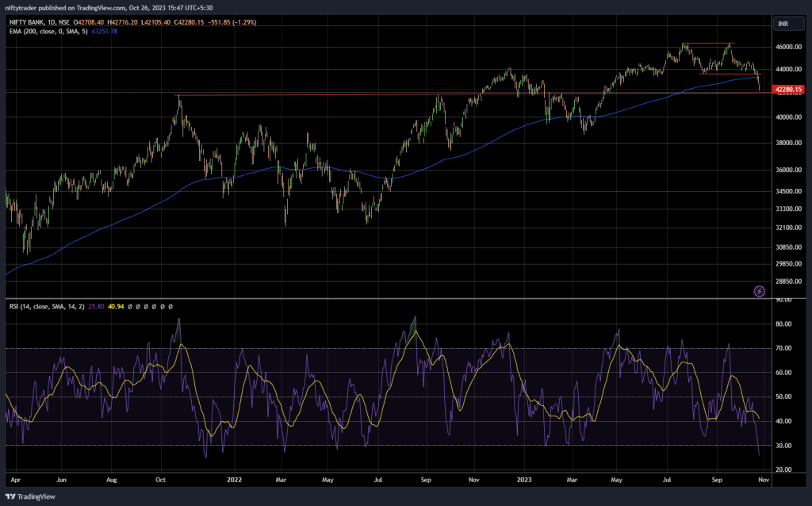Click the 40.00 level on the RSI scale
Viewport: 812px width, 506px height.
(783, 422)
